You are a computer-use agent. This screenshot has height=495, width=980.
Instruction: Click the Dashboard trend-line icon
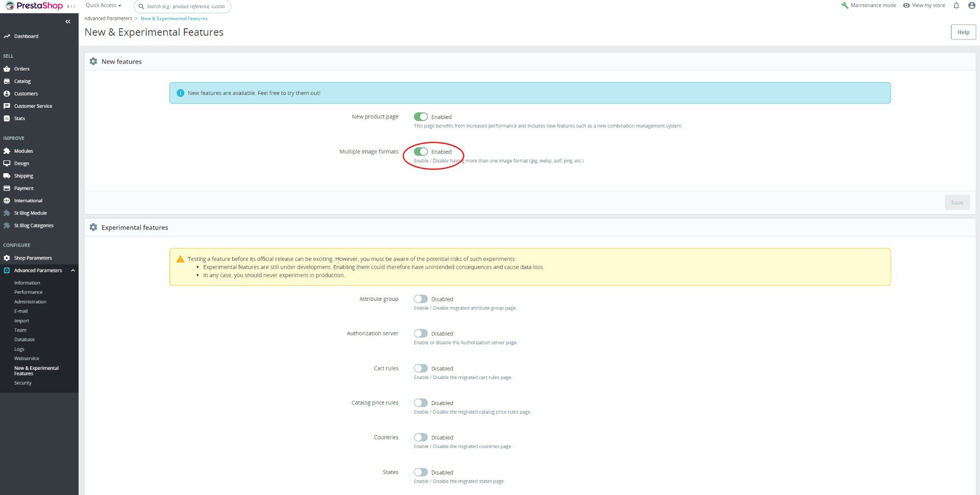(x=7, y=36)
